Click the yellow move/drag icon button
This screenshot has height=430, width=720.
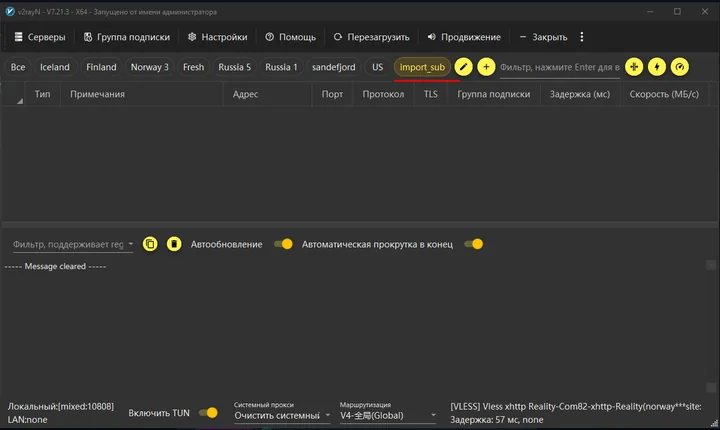(634, 67)
